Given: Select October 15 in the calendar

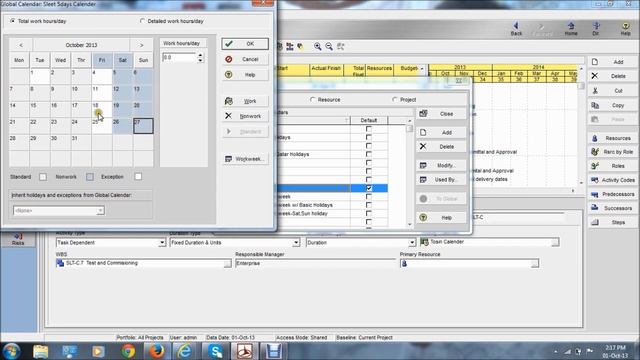Looking at the screenshot, I should [x=40, y=109].
